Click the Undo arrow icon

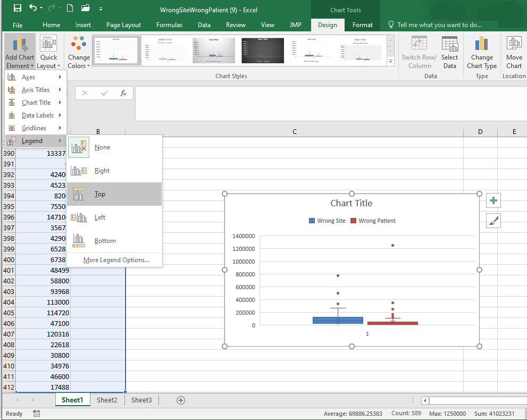(34, 8)
